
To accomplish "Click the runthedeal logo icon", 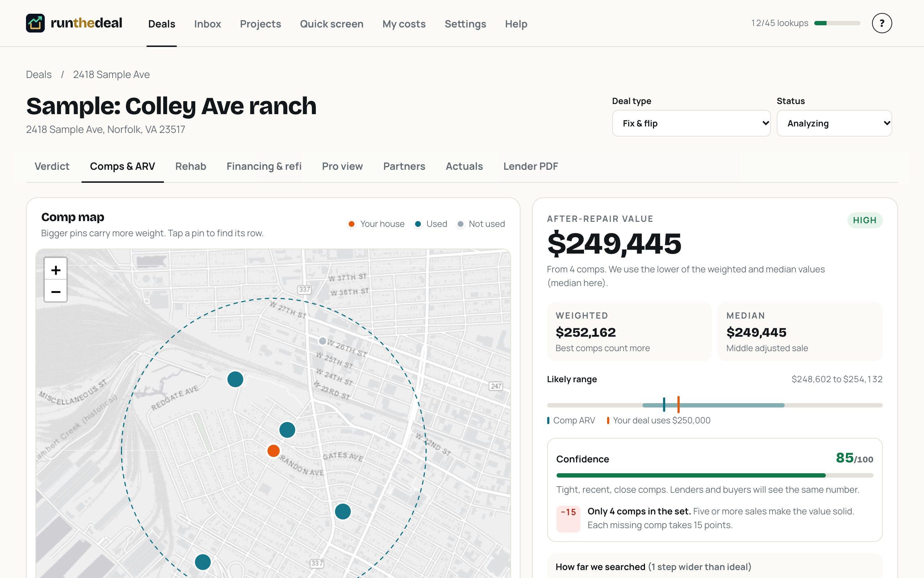I will click(x=35, y=23).
